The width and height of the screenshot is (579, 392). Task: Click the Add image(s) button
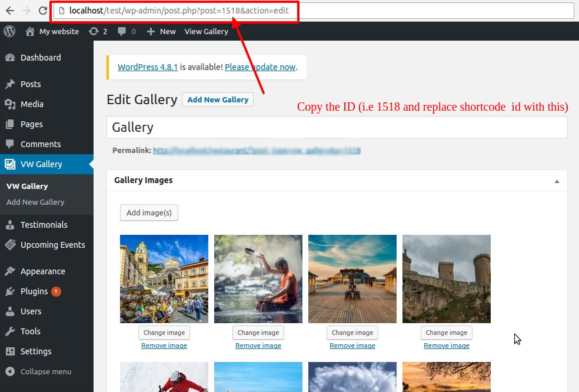149,212
